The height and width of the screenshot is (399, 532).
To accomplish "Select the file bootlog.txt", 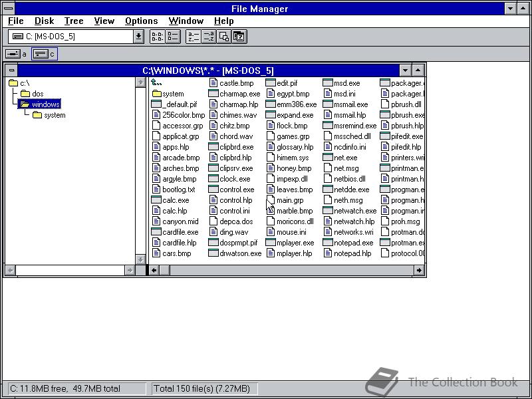I will click(174, 190).
